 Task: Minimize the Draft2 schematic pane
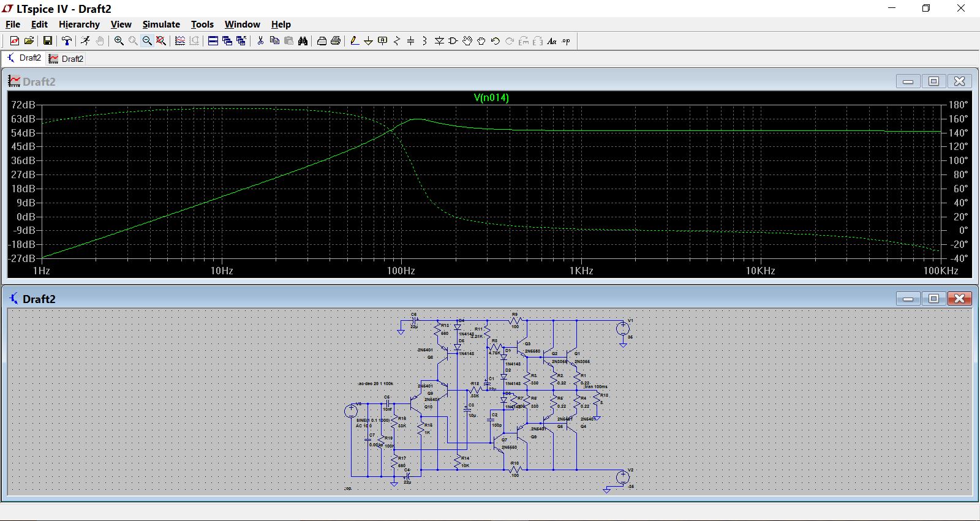click(x=908, y=299)
